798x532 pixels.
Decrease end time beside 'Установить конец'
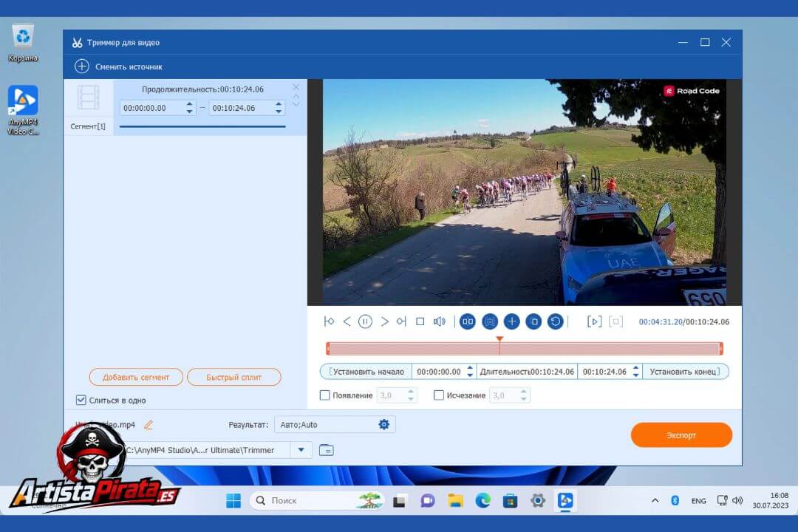point(635,375)
